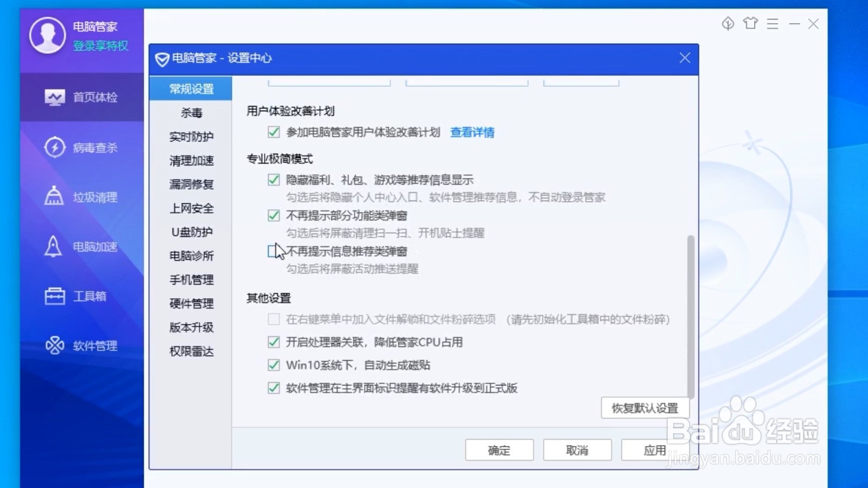Select the 版本升级 settings tab
Image resolution: width=868 pixels, height=488 pixels.
coord(191,328)
